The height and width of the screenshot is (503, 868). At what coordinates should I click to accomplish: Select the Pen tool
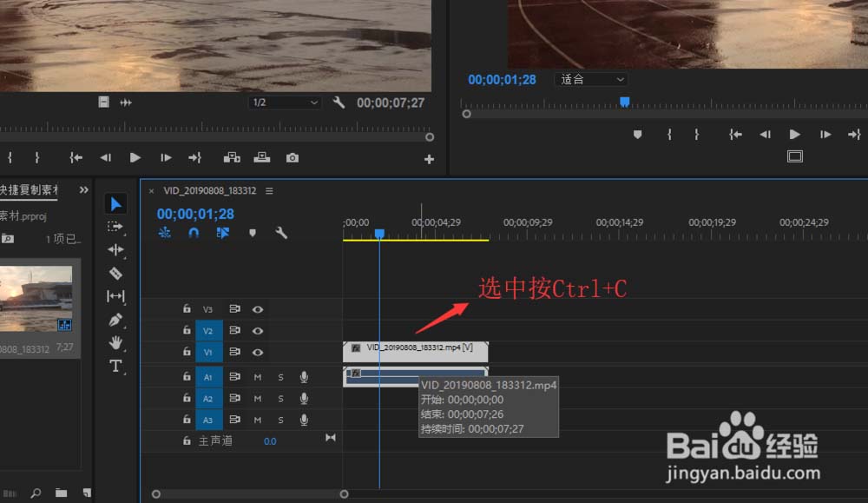[x=115, y=319]
